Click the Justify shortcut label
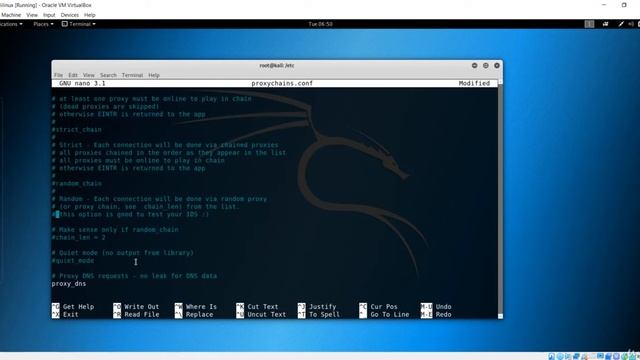640x360 pixels. (322, 307)
